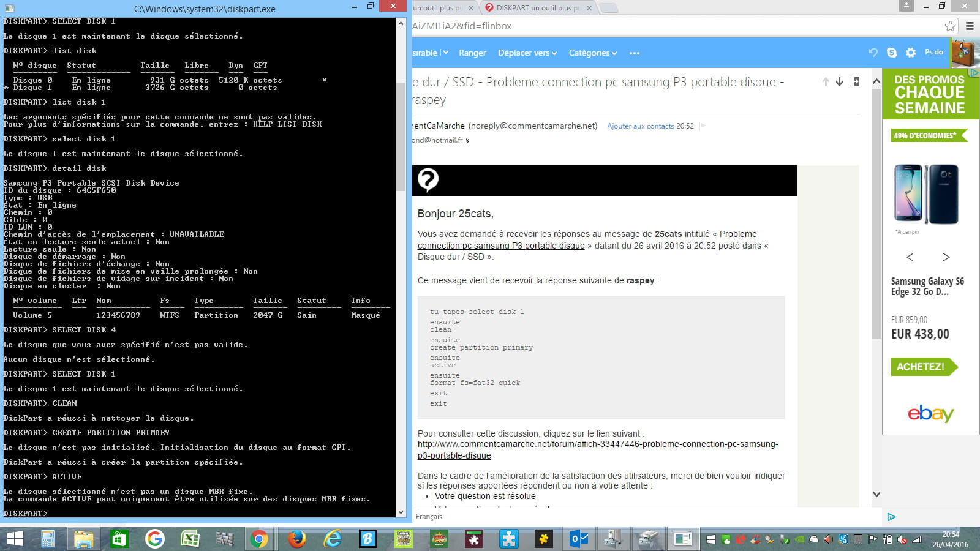Click the Français language label
Viewport: 980px width, 551px height.
click(429, 517)
